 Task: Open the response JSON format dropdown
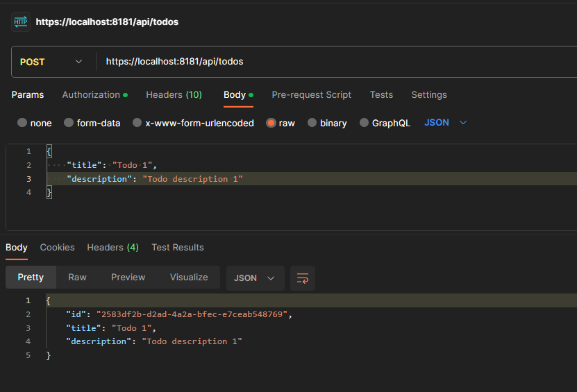(x=255, y=278)
